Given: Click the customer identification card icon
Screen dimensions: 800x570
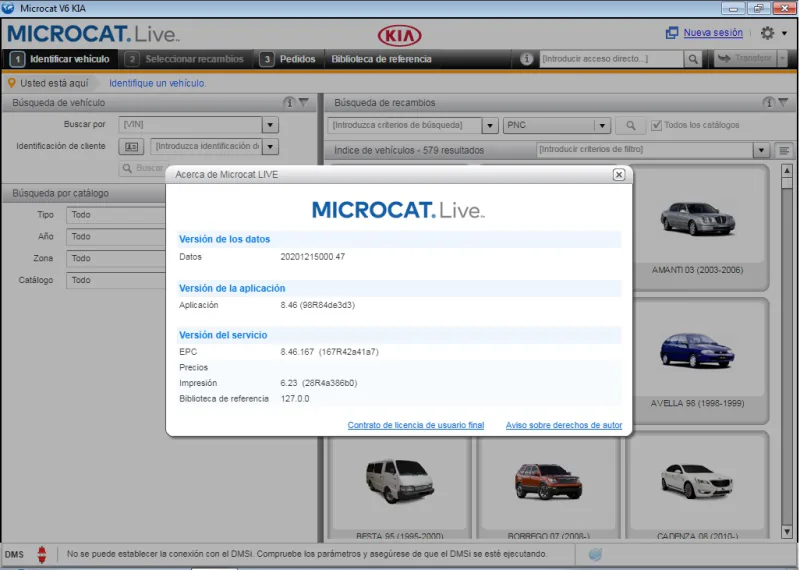Looking at the screenshot, I should coord(132,147).
